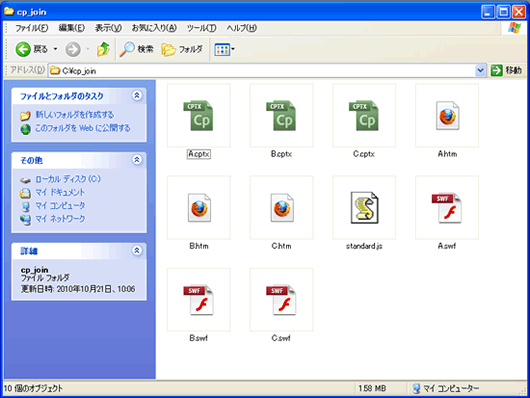Open the 表示(V) menu
The image size is (530, 398).
[108, 28]
